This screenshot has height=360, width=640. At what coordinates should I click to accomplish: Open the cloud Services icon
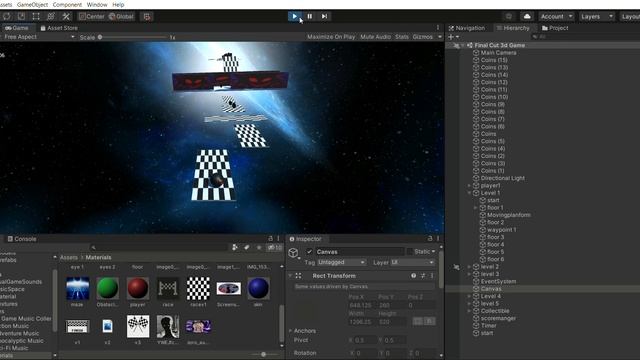coord(527,16)
